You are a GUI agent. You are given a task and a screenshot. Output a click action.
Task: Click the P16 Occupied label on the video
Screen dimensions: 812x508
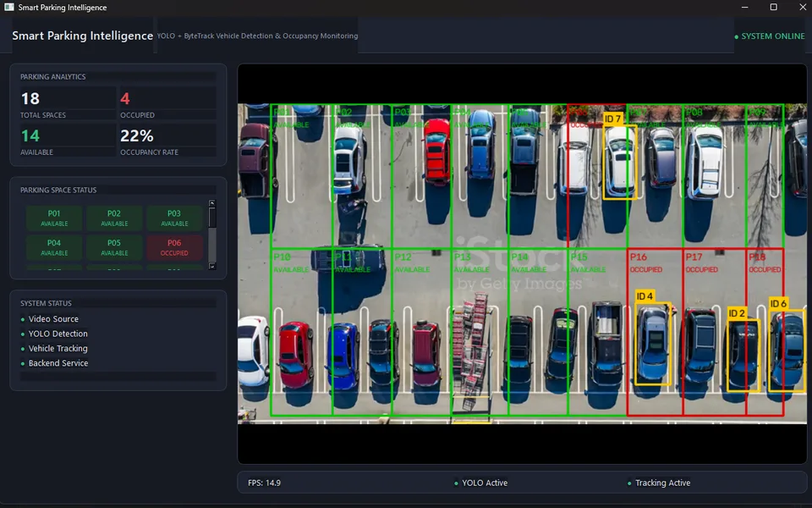click(645, 262)
